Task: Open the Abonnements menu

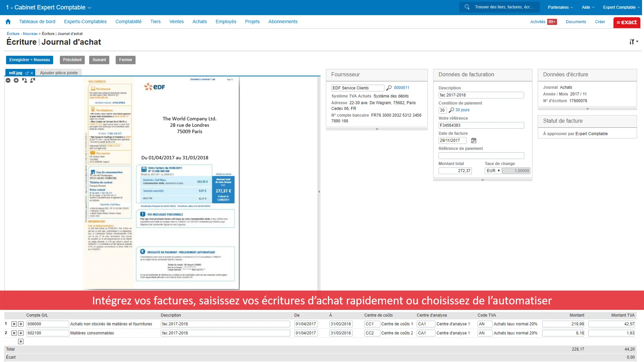Action: click(283, 22)
